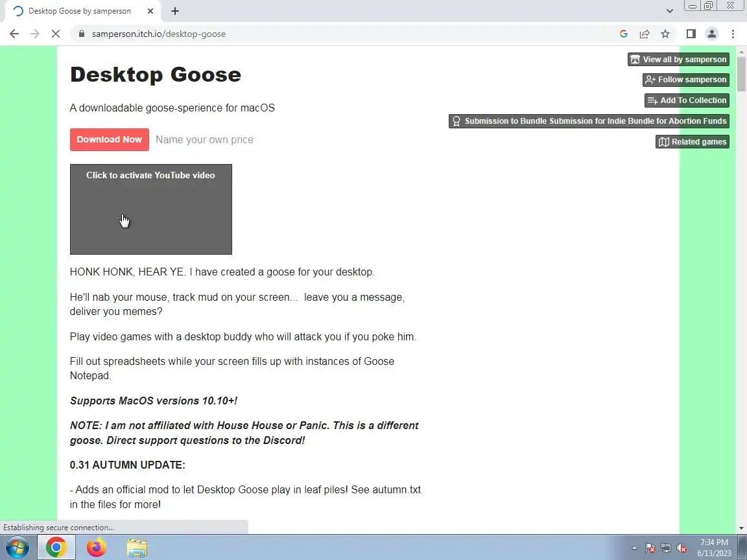This screenshot has width=747, height=560.
Task: Click the browser forward arrow
Action: (x=35, y=34)
